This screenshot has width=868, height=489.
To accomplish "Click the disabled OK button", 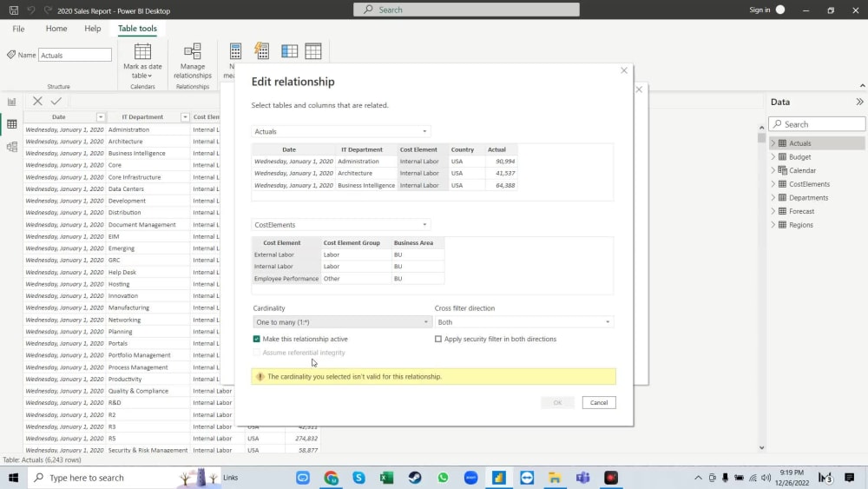I will point(557,403).
